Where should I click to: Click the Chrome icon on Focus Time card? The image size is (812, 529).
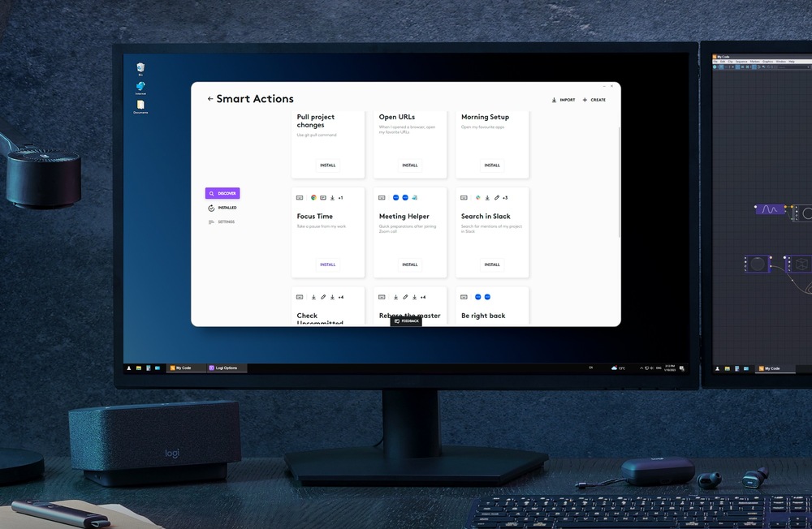[x=313, y=198]
